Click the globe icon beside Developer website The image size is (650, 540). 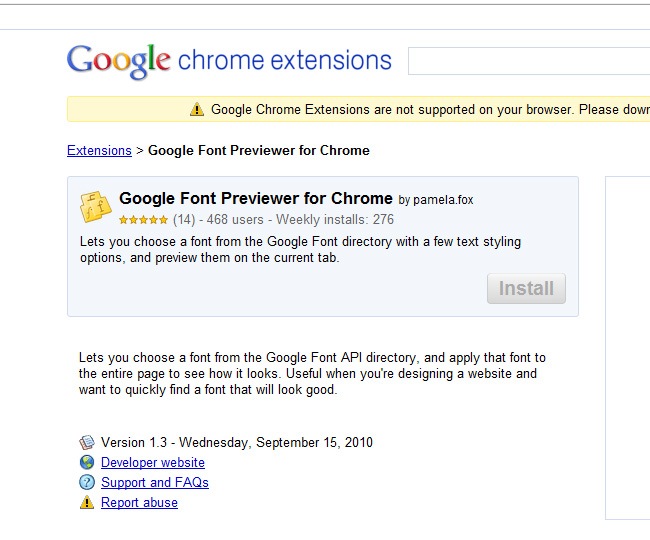87,462
